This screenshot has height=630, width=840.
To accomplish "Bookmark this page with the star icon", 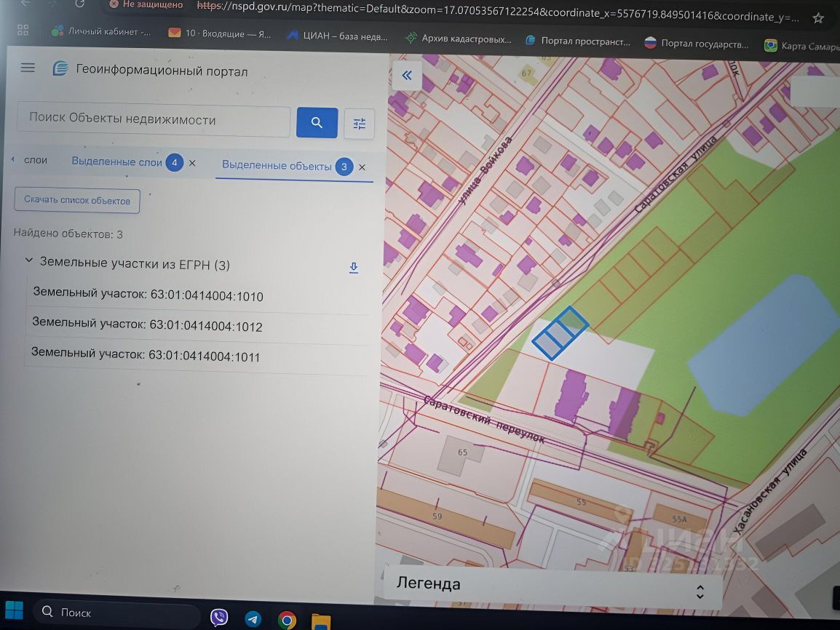I will tap(818, 17).
